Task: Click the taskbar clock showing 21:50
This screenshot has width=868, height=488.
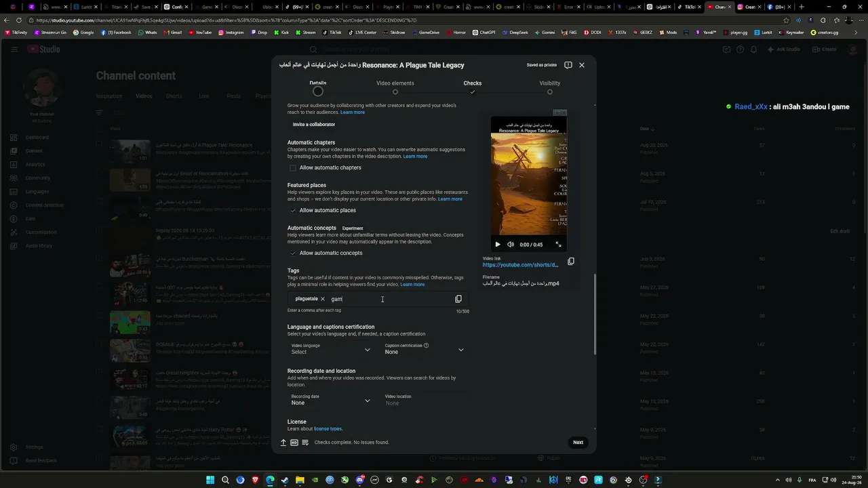Action: point(851,481)
